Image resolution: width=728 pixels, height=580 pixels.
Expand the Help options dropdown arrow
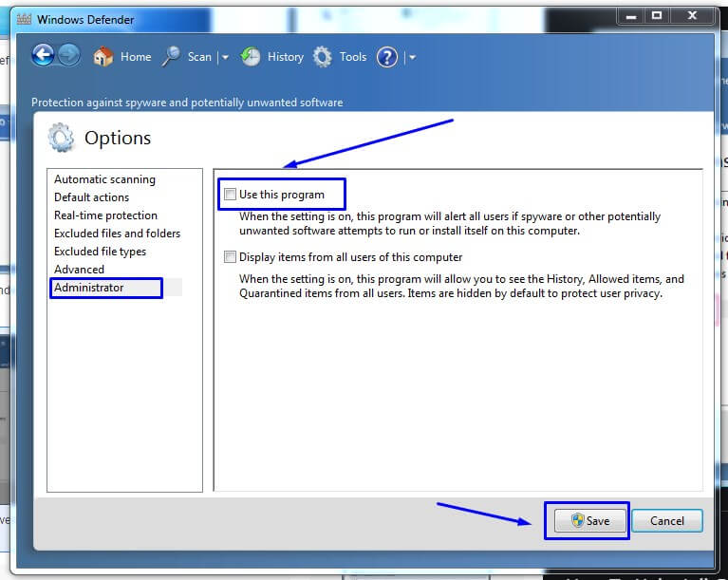[412, 58]
